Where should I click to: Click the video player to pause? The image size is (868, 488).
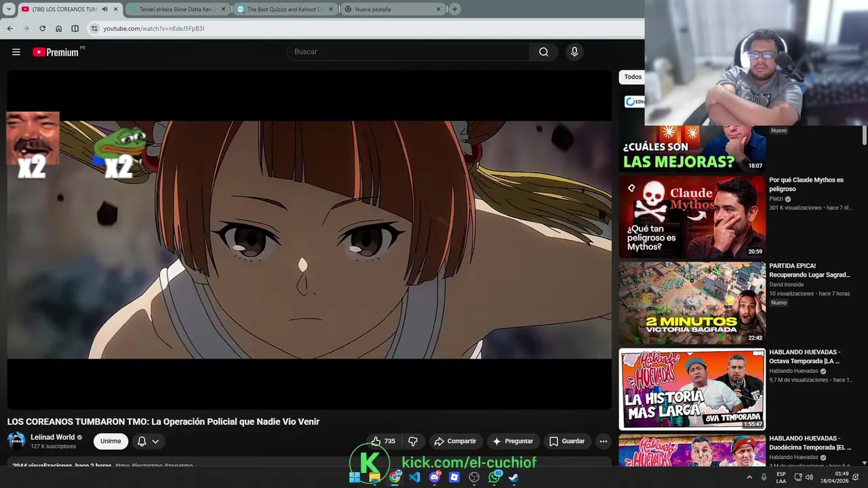pos(309,240)
